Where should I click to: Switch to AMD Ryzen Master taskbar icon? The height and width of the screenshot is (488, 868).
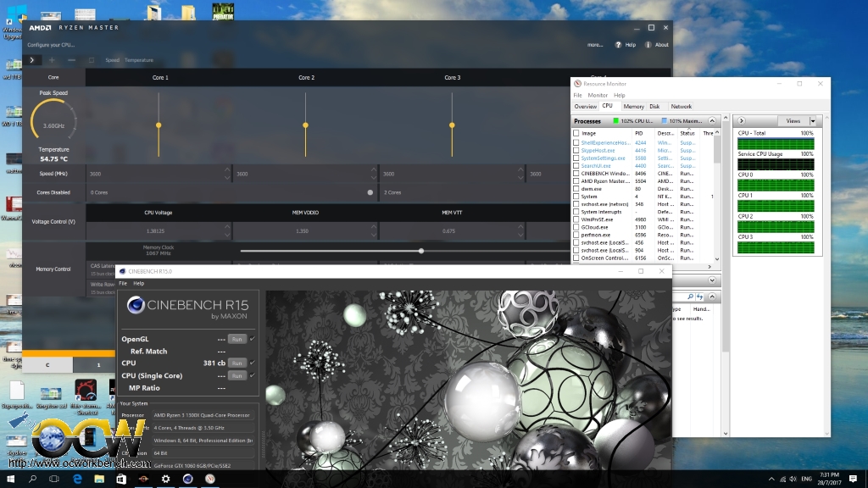[x=143, y=479]
